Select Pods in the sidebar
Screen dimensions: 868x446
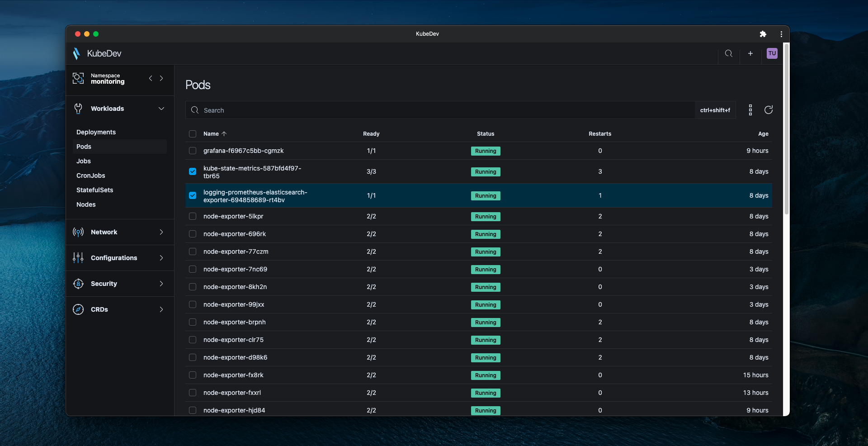120,147
